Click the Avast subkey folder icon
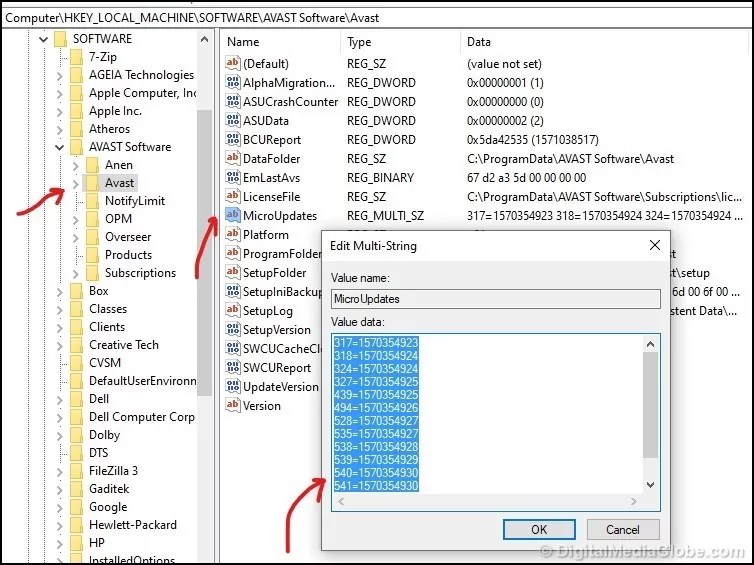 (92, 183)
